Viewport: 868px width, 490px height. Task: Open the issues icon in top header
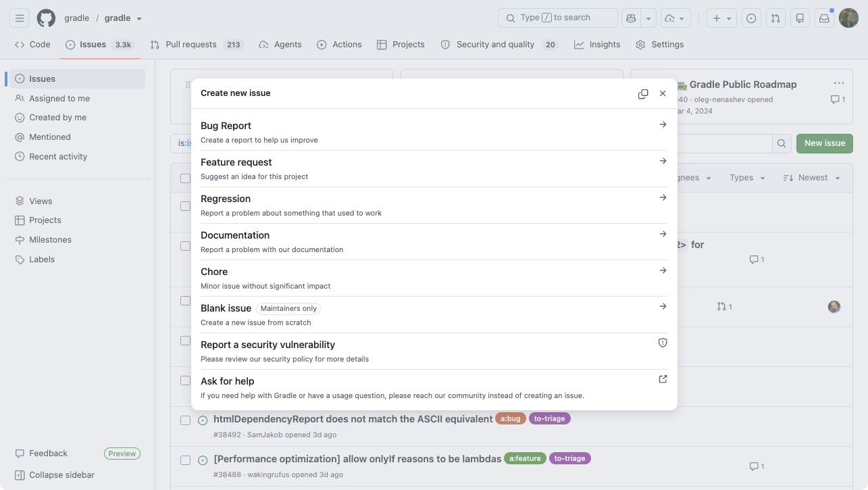[x=751, y=18]
